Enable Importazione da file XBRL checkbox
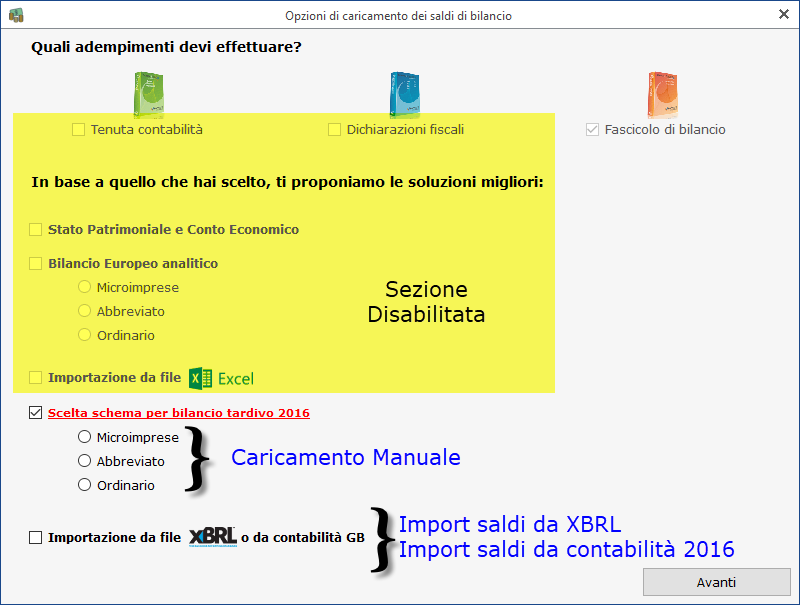800x605 pixels. pos(36,537)
